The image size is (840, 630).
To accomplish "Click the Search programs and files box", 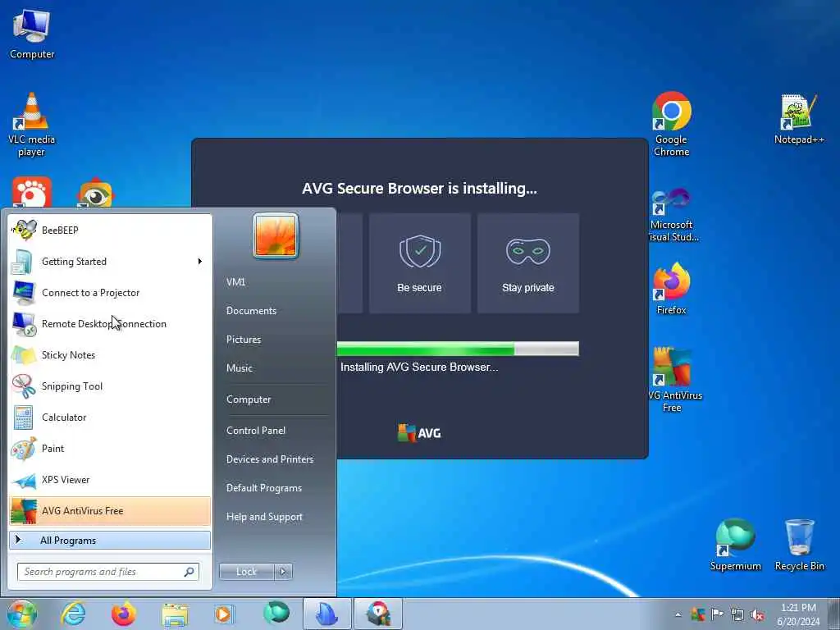I will click(x=108, y=572).
